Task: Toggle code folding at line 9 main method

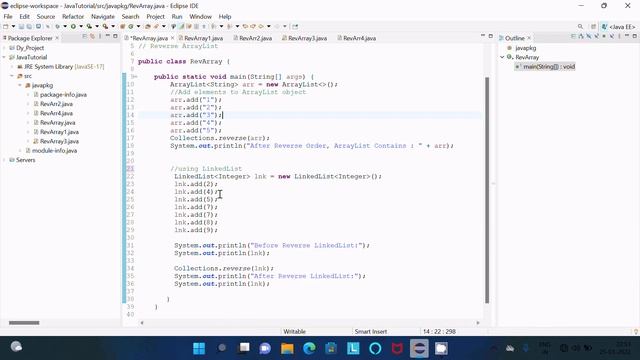Action: tap(135, 77)
